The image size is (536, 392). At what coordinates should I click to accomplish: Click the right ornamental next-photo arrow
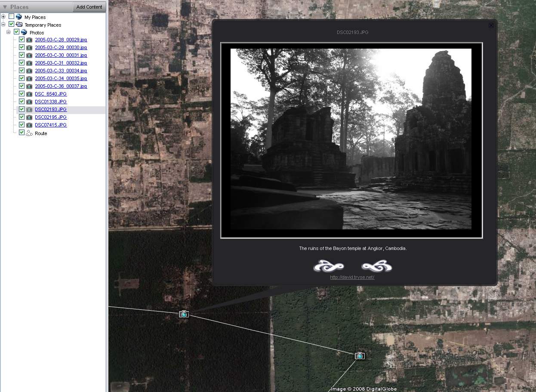pyautogui.click(x=377, y=266)
